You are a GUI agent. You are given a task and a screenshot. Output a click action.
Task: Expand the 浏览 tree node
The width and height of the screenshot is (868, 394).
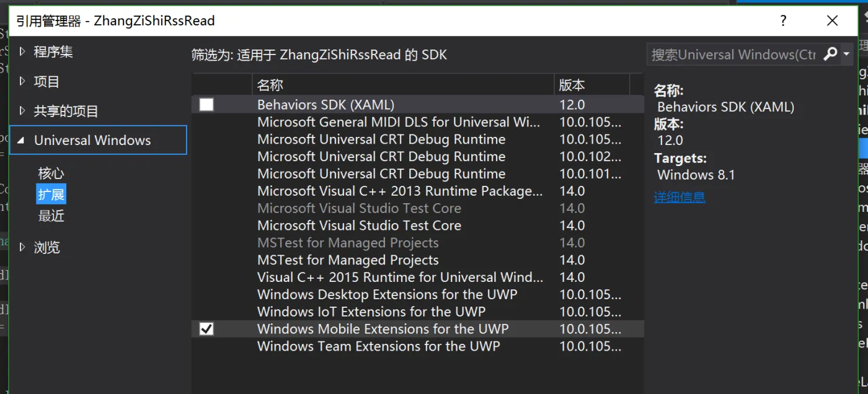click(22, 247)
